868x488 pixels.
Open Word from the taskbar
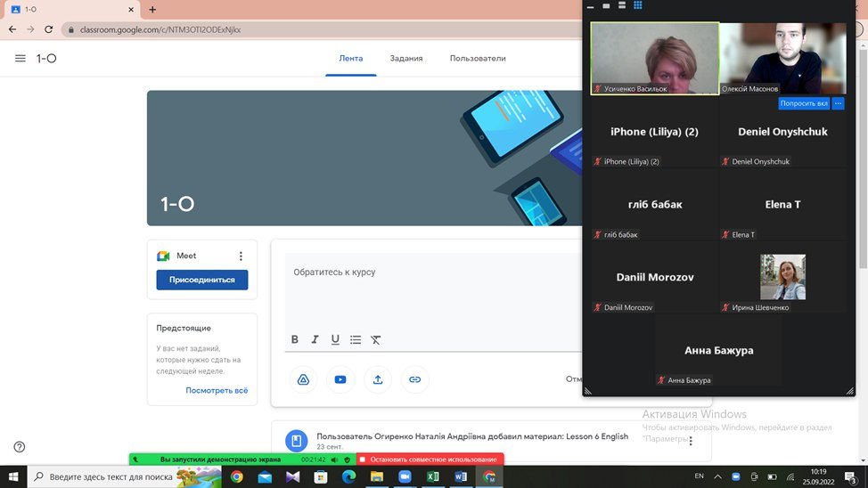[461, 476]
